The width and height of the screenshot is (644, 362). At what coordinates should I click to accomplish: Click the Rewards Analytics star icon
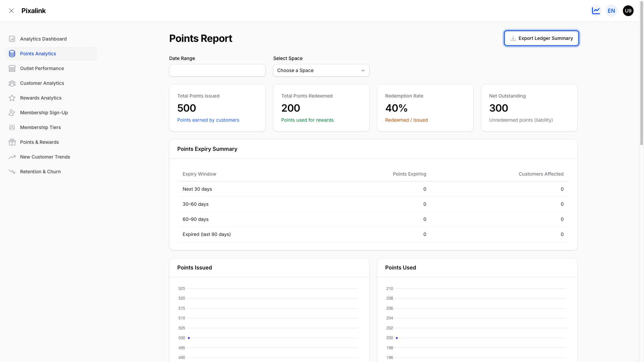point(12,98)
